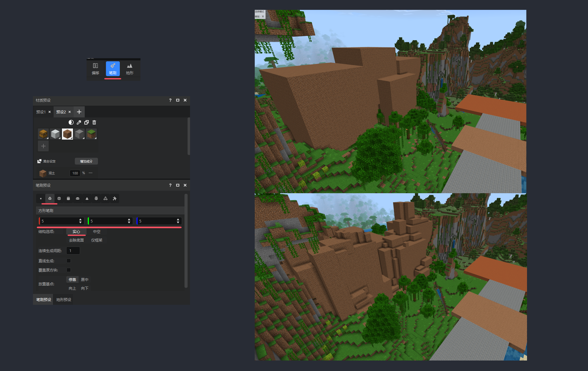This screenshot has height=371, width=588.
Task: Remove the 泥土 component with minus icon
Action: pos(91,173)
